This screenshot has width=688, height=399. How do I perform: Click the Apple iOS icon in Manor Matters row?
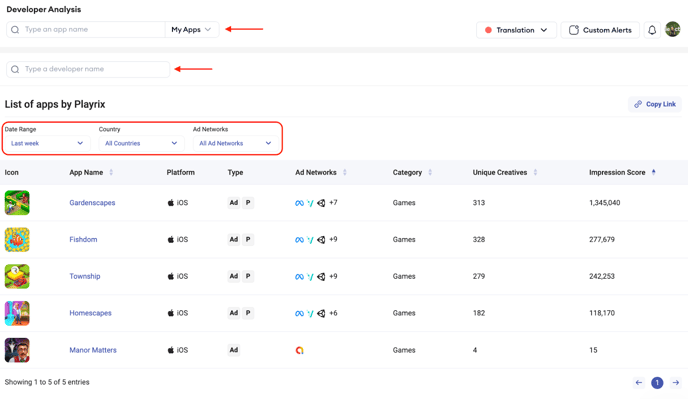[171, 350]
